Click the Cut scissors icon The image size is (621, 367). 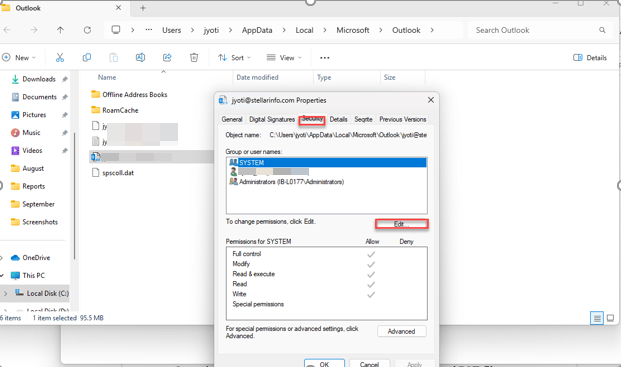point(60,58)
